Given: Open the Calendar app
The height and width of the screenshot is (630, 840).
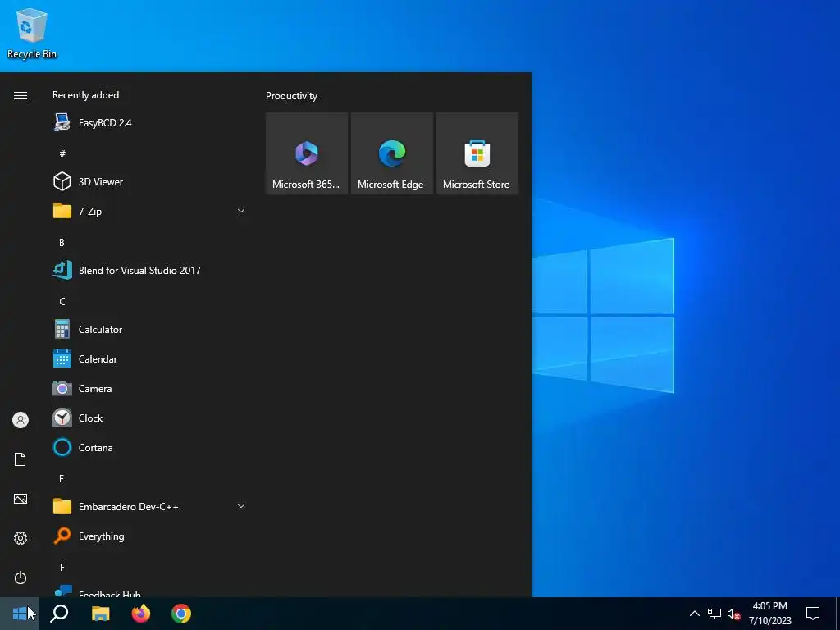Looking at the screenshot, I should point(150,359).
